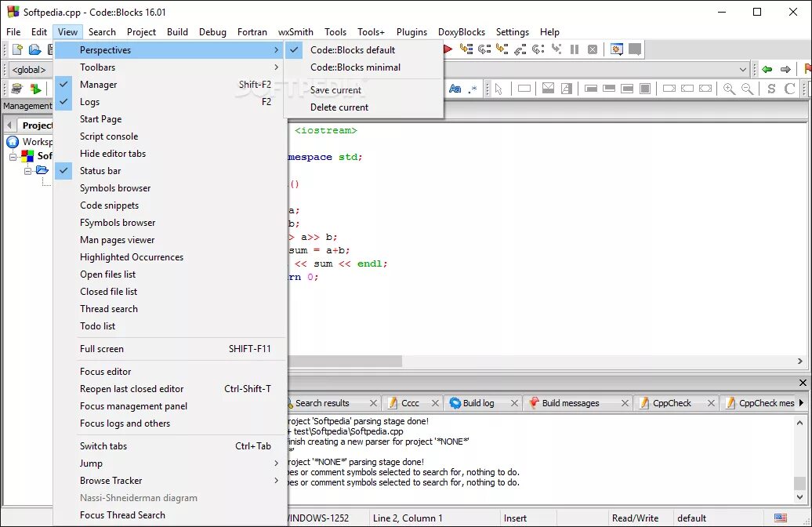Click the gray Jump forward arrow
The image size is (812, 527).
pyautogui.click(x=785, y=69)
